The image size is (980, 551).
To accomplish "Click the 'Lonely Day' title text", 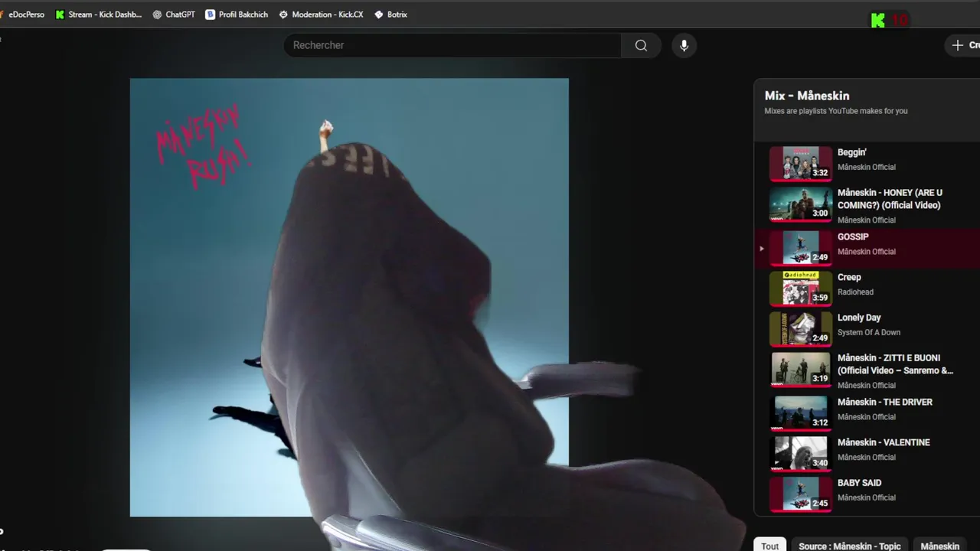I will coord(859,318).
